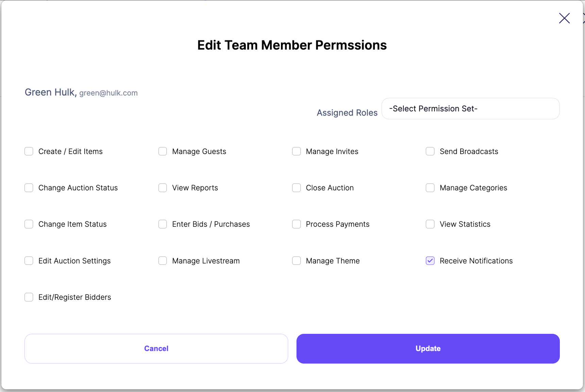
Task: Enable the Process Payments permission
Action: coord(296,224)
